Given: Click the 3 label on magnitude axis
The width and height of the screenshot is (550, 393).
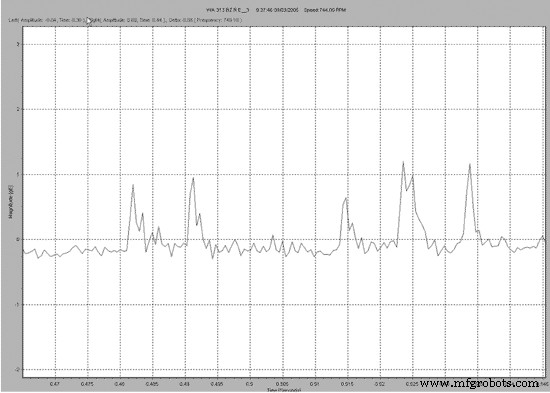Looking at the screenshot, I should pos(19,44).
